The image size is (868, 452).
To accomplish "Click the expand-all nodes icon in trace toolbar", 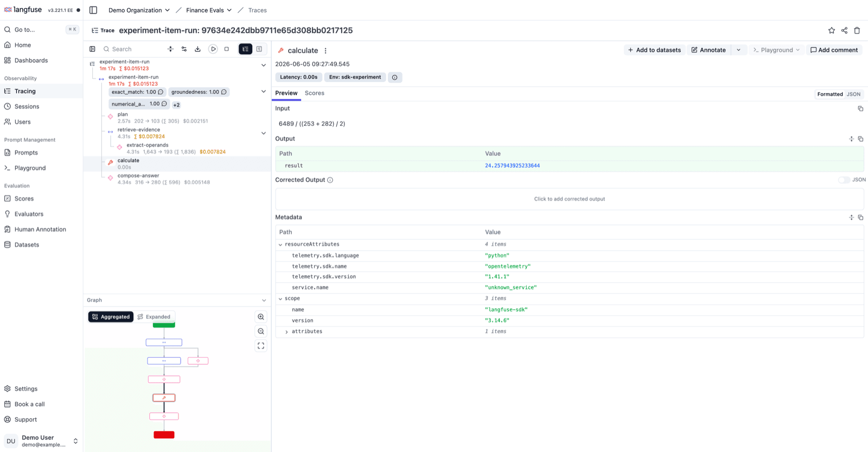I will coord(170,49).
